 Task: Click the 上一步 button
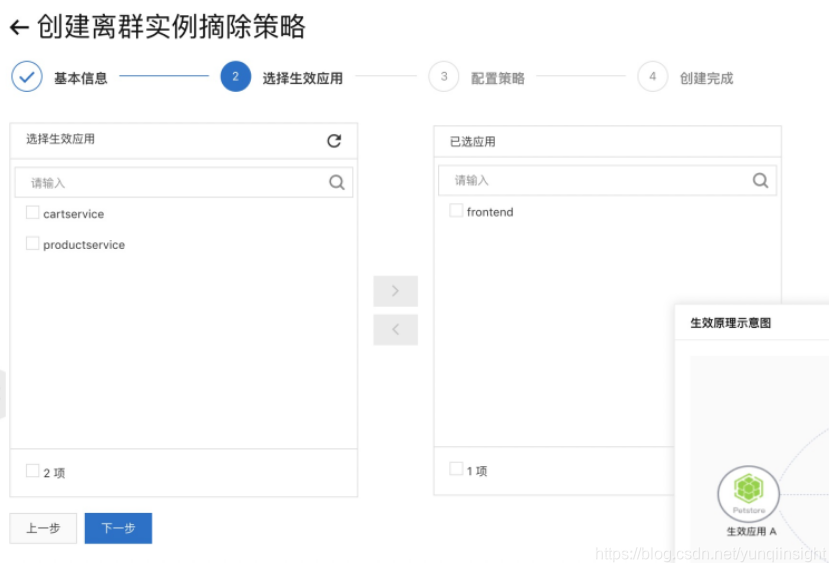pos(43,528)
